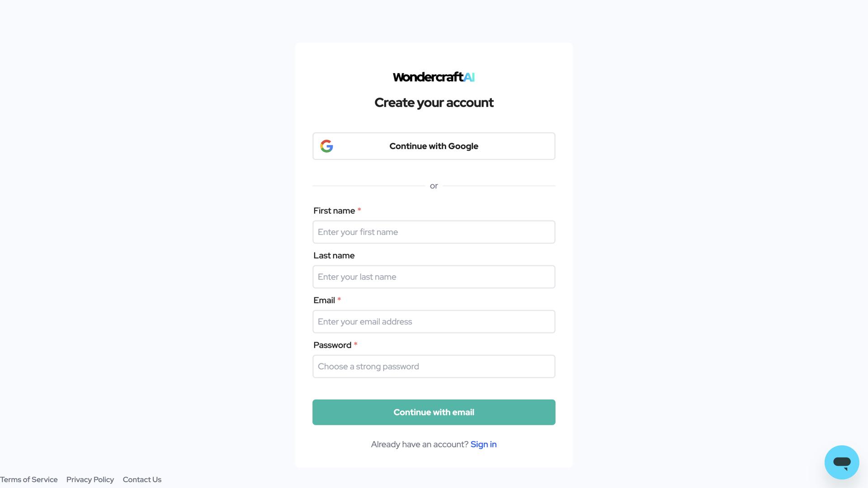Open the Terms of Service link

[29, 480]
